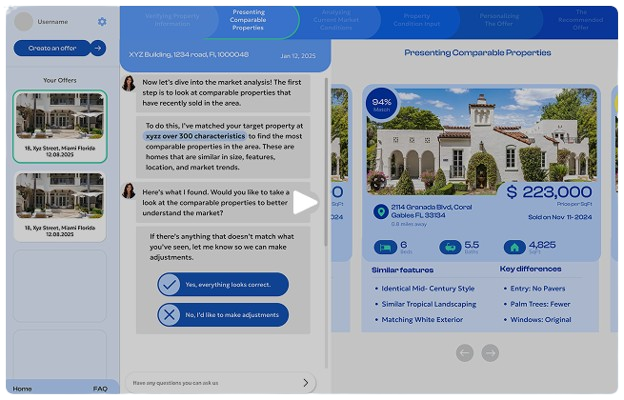Click the Identical Mid- Century Style feature
Image resolution: width=624 pixels, height=400 pixels.
[428, 289]
